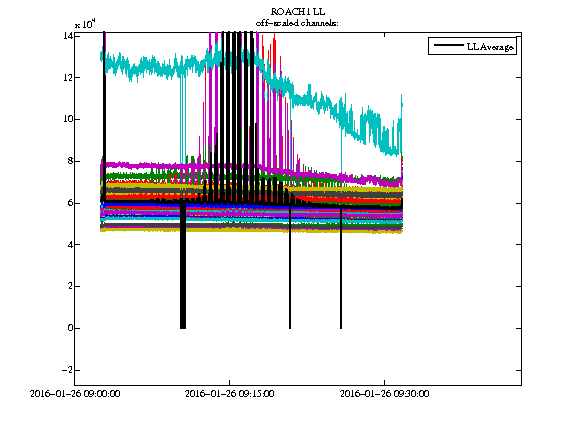Click the 2016-01-26 09:15:00 x-axis label
Image resolution: width=576 pixels, height=432 pixels.
(x=229, y=394)
